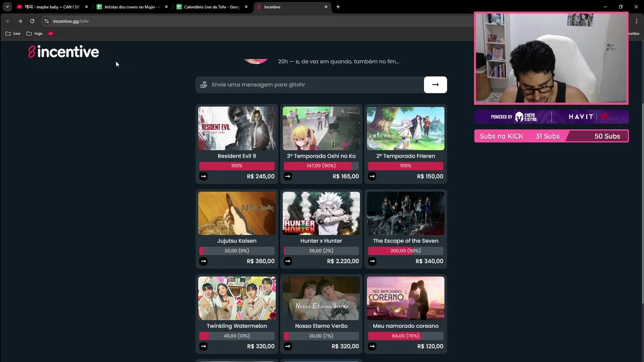644x362 pixels.
Task: Open arrow button on The Escape of the Seven card
Action: tap(372, 261)
